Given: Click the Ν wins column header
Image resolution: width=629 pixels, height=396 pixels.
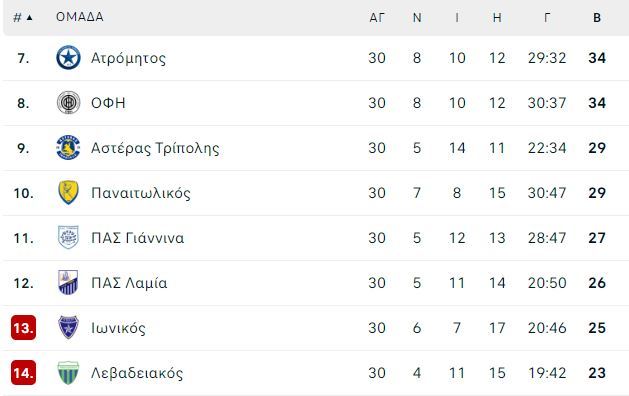Looking at the screenshot, I should [417, 18].
